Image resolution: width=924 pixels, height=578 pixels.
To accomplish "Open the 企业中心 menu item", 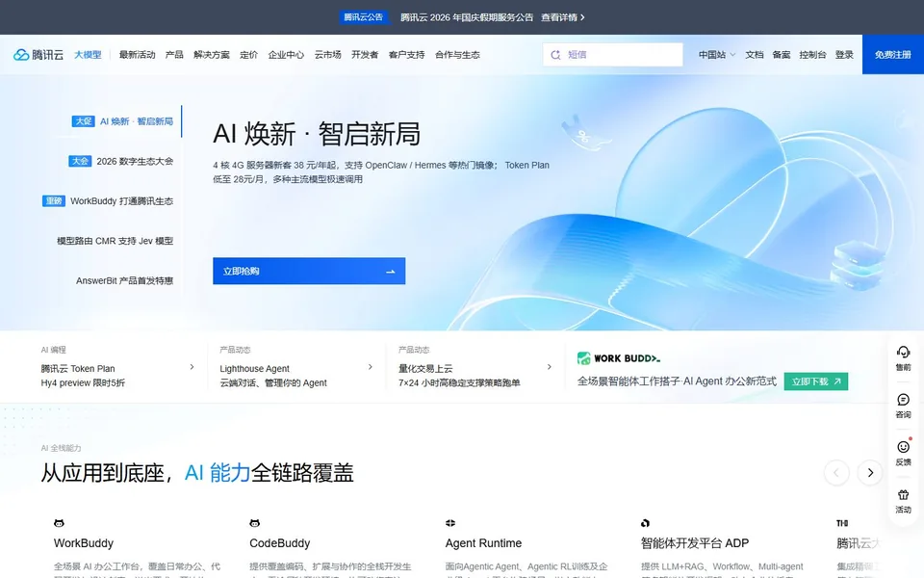I will pyautogui.click(x=287, y=55).
